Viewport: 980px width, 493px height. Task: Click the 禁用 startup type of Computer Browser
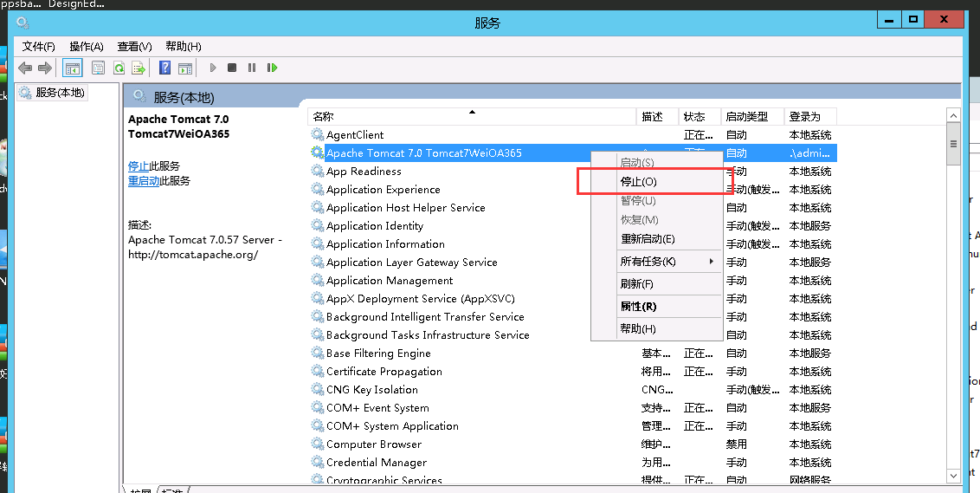(736, 444)
